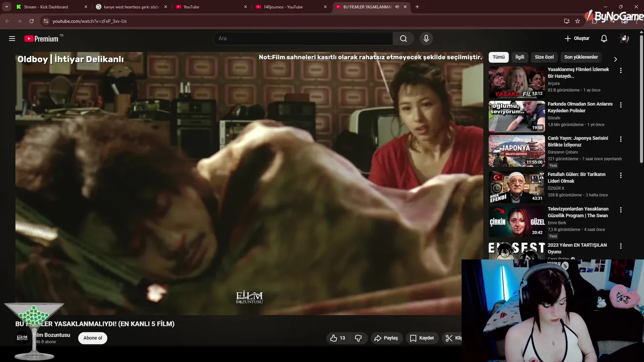Click the Paylaş share button
644x362 pixels.
[386, 338]
